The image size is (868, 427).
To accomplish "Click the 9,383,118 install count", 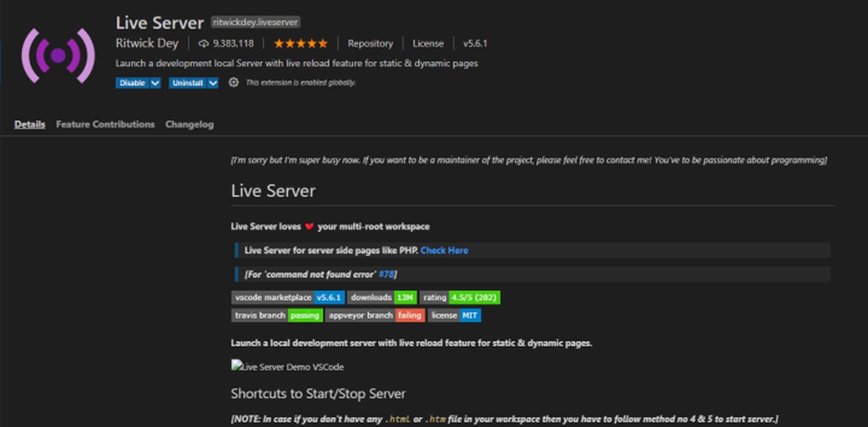I will click(x=233, y=43).
